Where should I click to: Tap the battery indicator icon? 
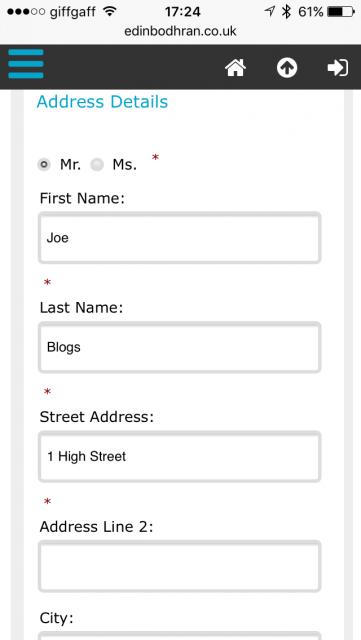tap(341, 12)
